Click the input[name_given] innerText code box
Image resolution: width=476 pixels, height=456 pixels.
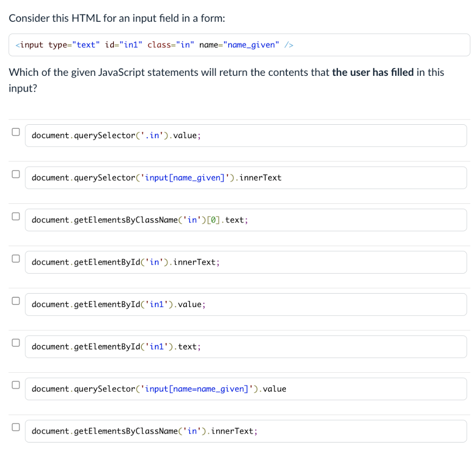click(x=246, y=178)
